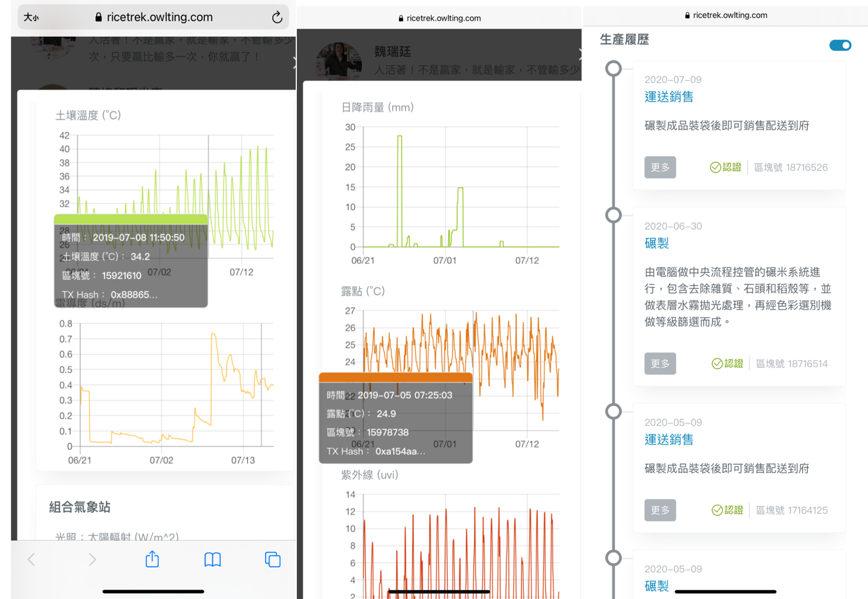868x599 pixels.
Task: Open the 2020-05-09 運送銷售 title link
Action: pyautogui.click(x=669, y=440)
